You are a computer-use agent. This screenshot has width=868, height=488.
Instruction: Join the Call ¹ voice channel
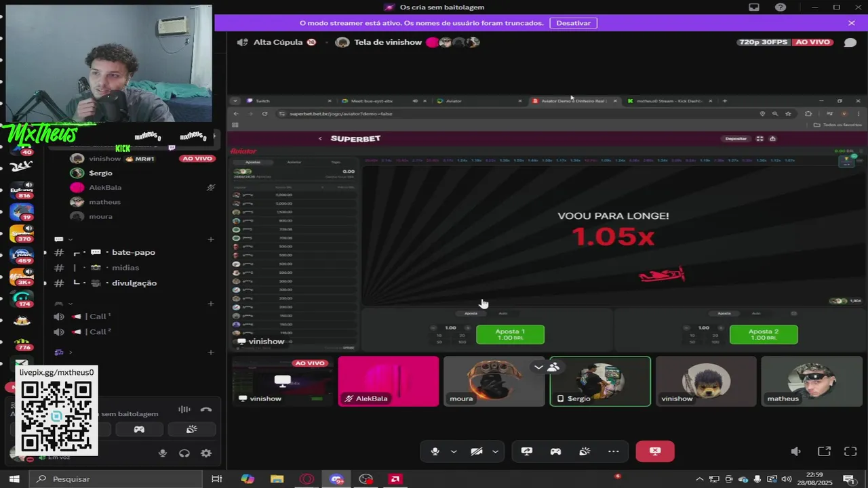pos(100,317)
